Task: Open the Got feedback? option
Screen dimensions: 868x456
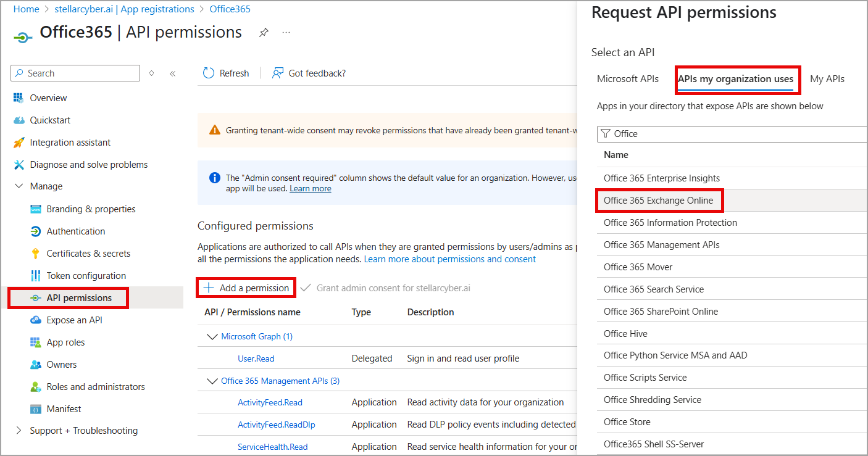Action: pos(309,73)
